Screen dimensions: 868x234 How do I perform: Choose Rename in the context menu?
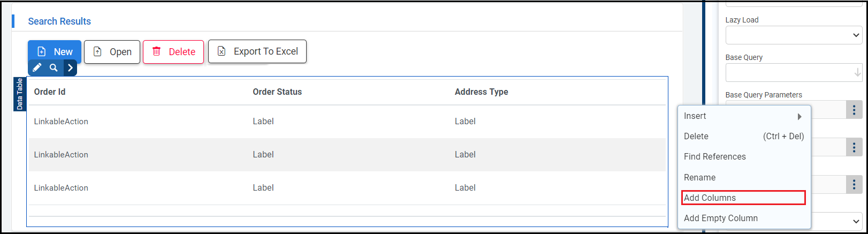pyautogui.click(x=700, y=177)
